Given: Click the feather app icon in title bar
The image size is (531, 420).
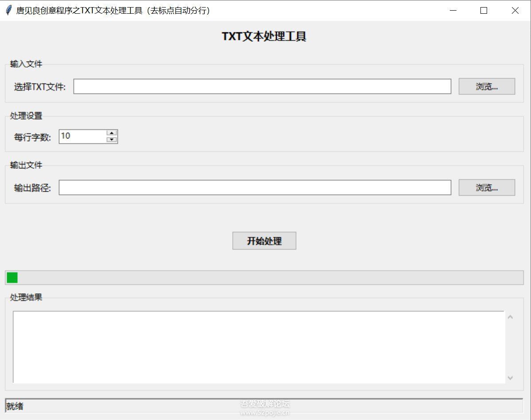Looking at the screenshot, I should point(8,11).
